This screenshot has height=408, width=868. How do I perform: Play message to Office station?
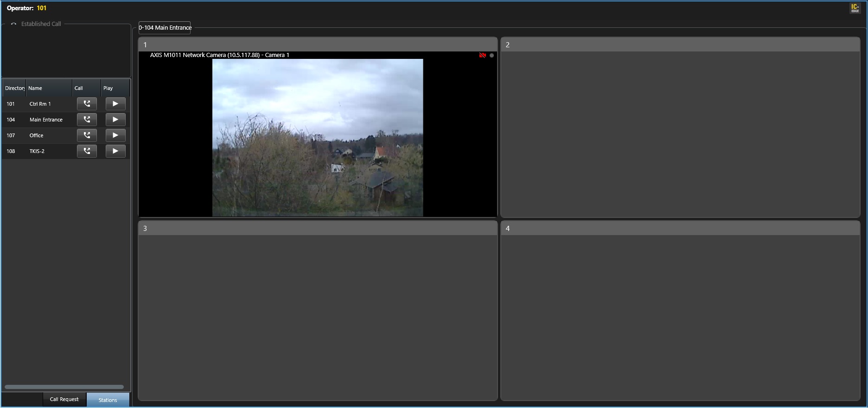pyautogui.click(x=115, y=135)
